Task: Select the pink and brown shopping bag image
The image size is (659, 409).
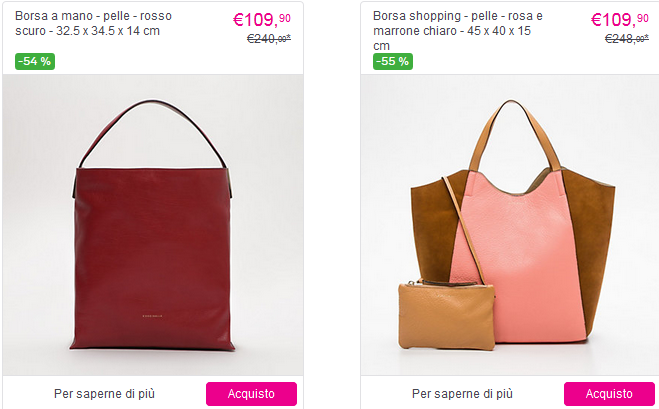Action: [506, 225]
